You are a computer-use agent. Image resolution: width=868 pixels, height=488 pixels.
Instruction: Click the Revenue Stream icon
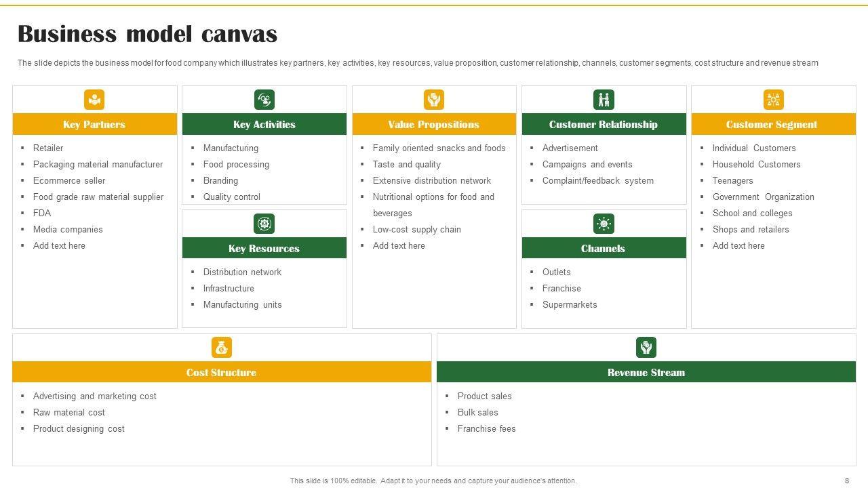click(646, 348)
